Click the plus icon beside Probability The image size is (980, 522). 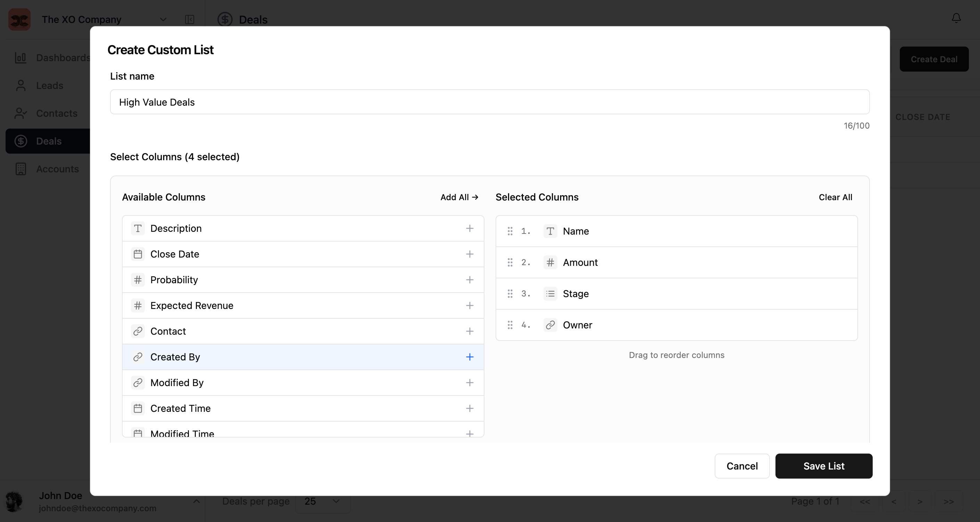[470, 280]
